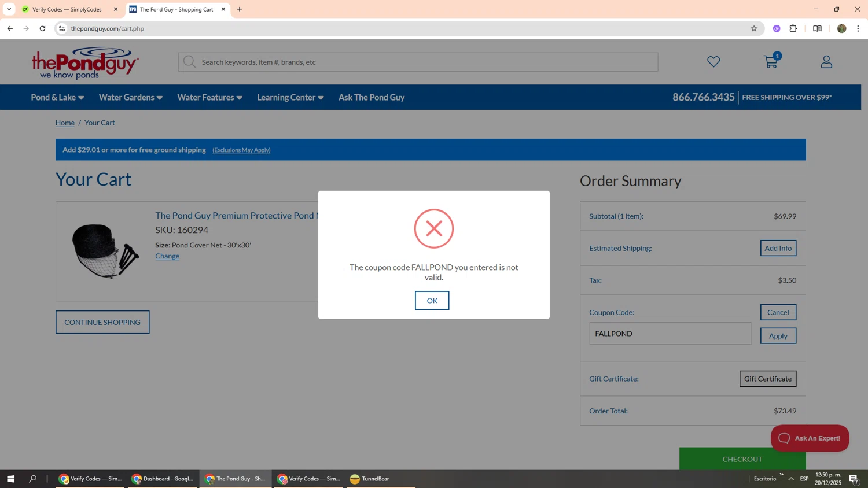868x488 pixels.
Task: Cancel the coupon code entry
Action: click(778, 312)
